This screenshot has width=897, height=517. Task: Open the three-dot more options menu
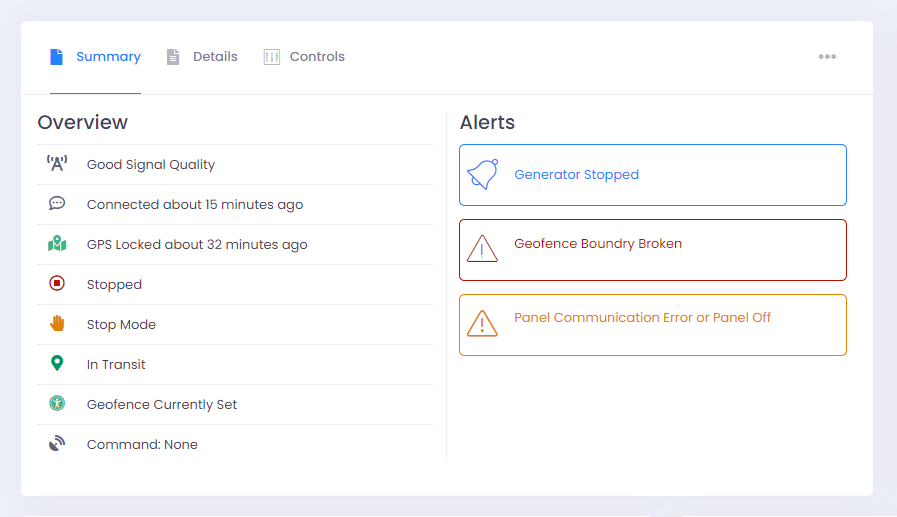point(827,57)
